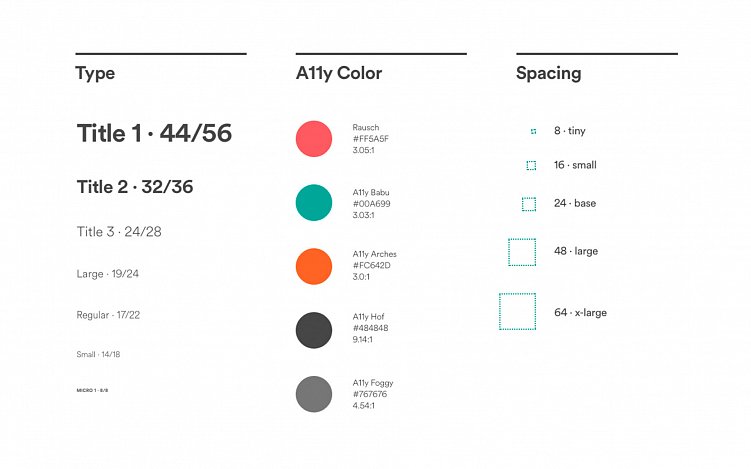Select the 64 x-large spacing square
Image resolution: width=751 pixels, height=469 pixels.
(x=517, y=312)
